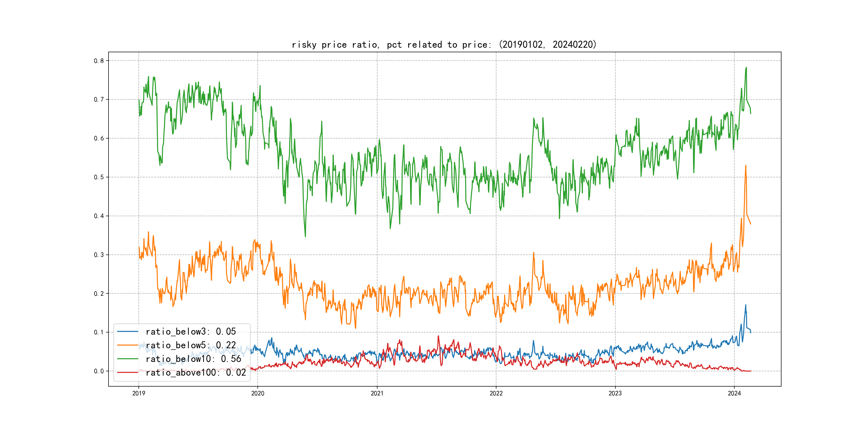Click the 2022 x-axis tick label
Viewport: 868px width, 434px height.
(x=496, y=393)
